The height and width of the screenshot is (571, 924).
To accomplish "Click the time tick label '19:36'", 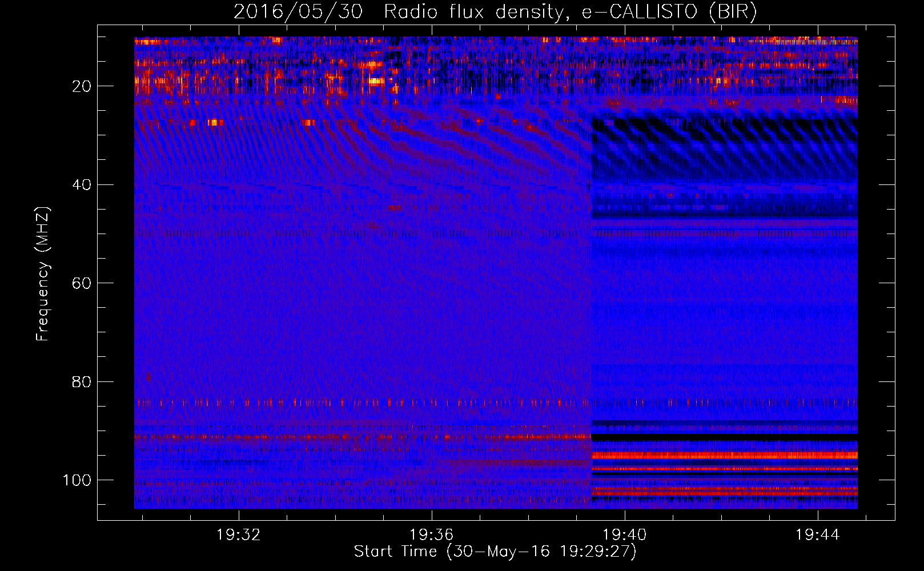I will [x=432, y=534].
